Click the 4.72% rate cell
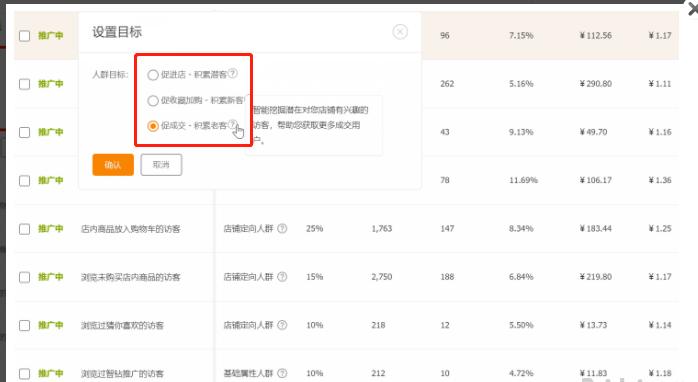Image resolution: width=698 pixels, height=382 pixels. pyautogui.click(x=521, y=373)
